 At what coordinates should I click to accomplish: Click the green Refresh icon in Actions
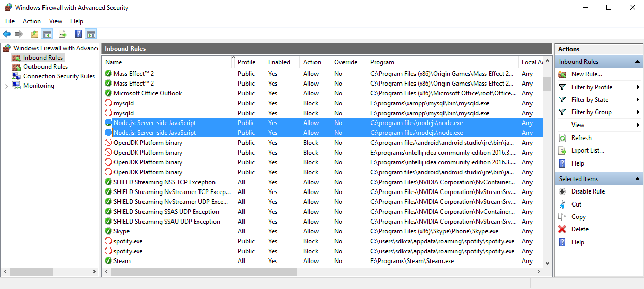[x=562, y=138]
